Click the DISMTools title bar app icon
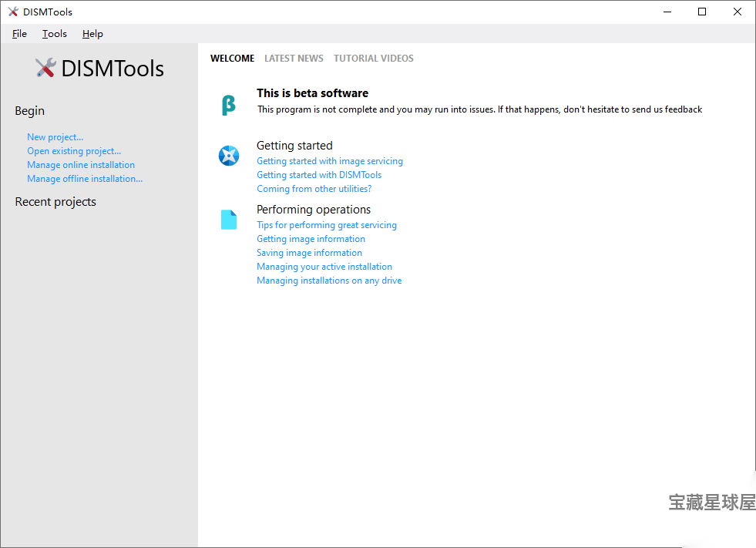Viewport: 756px width, 548px height. (x=13, y=12)
